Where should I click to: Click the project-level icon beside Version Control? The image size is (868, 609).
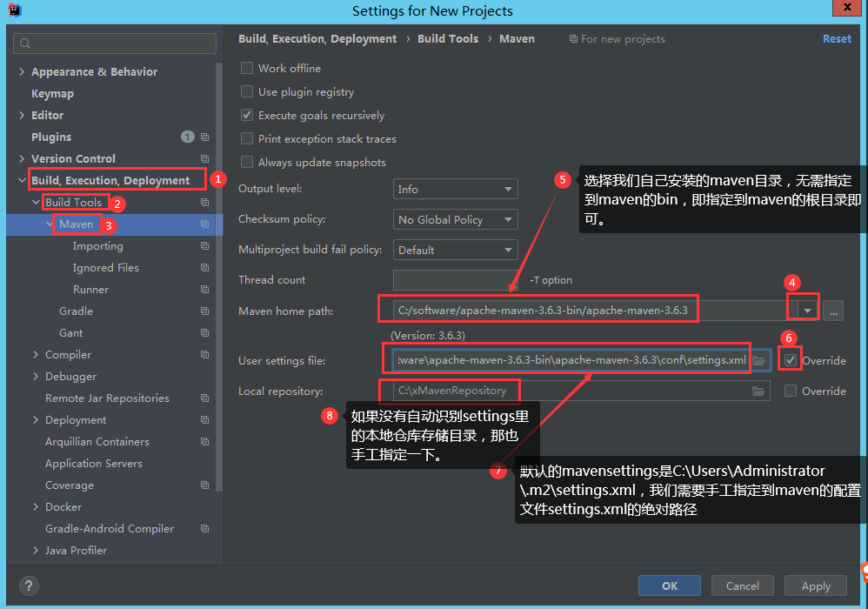click(x=204, y=158)
